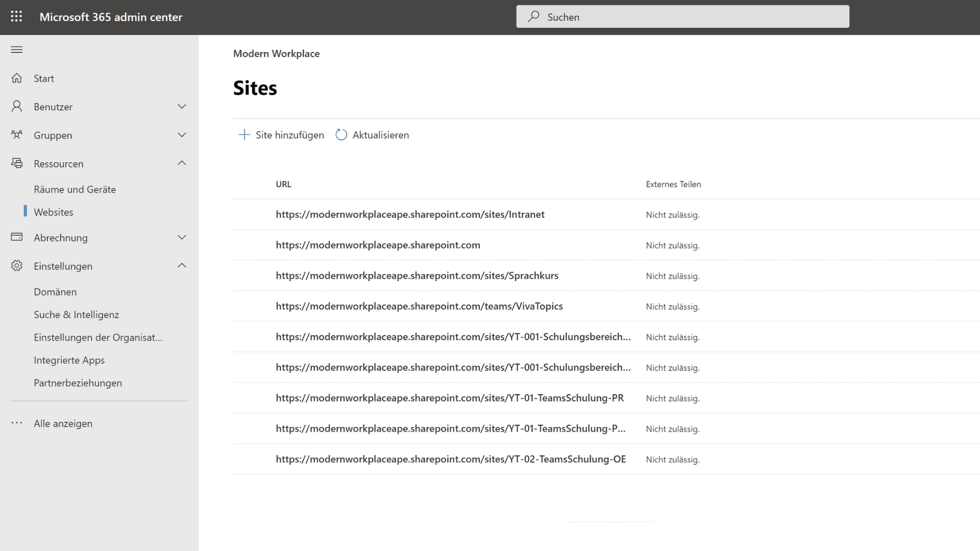This screenshot has height=551, width=980.
Task: Open the app launcher waffle icon
Action: [x=16, y=16]
